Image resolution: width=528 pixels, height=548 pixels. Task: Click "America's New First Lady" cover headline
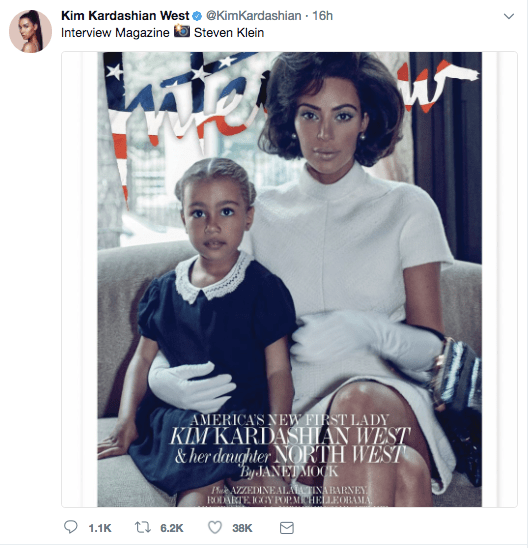coord(289,420)
